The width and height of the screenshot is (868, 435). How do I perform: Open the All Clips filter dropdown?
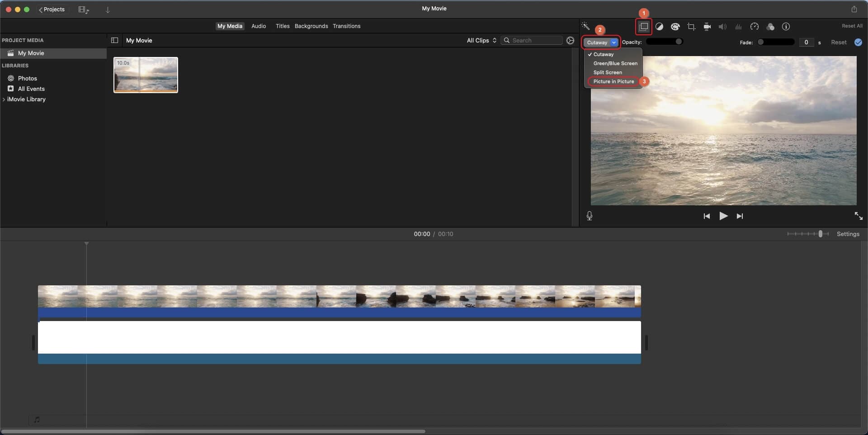click(x=481, y=40)
